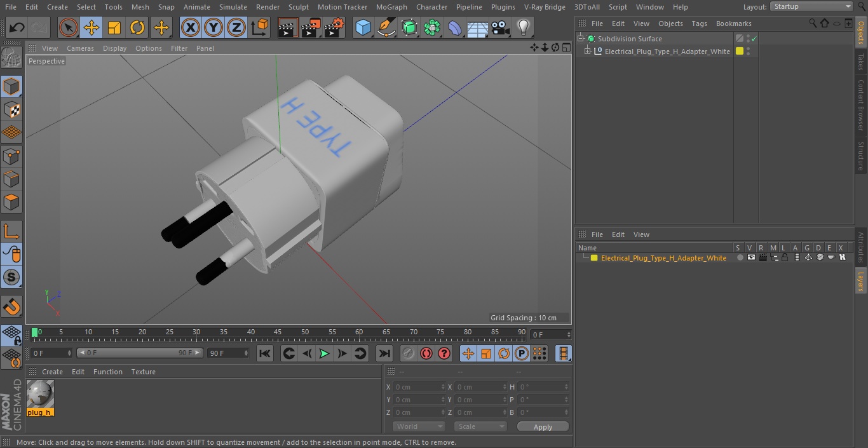This screenshot has height=448, width=868.
Task: Toggle Y axis lock
Action: pos(214,28)
